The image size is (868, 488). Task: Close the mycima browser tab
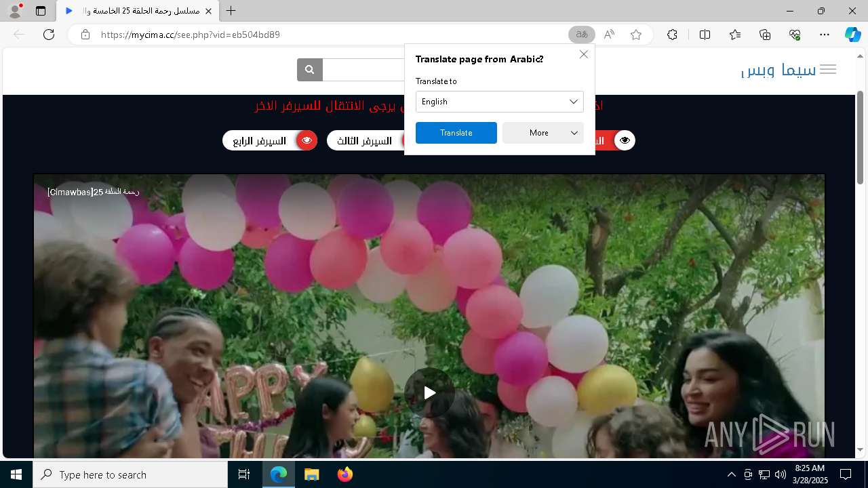(x=208, y=11)
